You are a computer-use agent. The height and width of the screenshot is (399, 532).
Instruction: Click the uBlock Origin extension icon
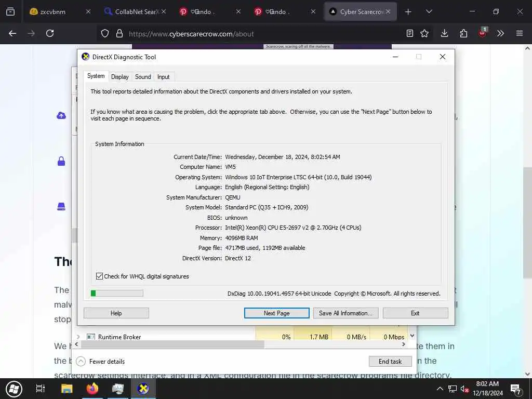482,33
